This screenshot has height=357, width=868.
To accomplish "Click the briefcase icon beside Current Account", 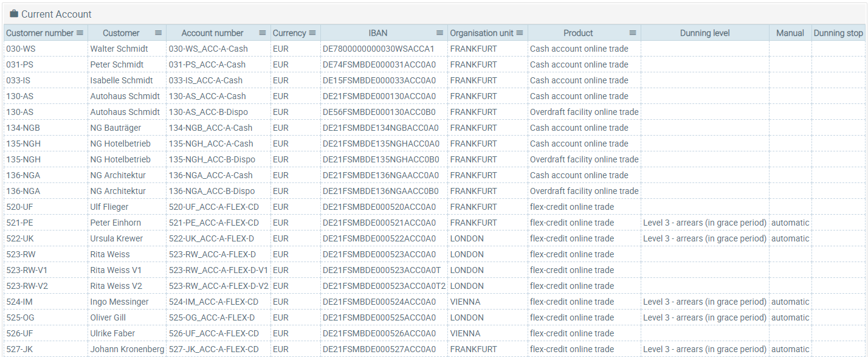I will pos(14,13).
